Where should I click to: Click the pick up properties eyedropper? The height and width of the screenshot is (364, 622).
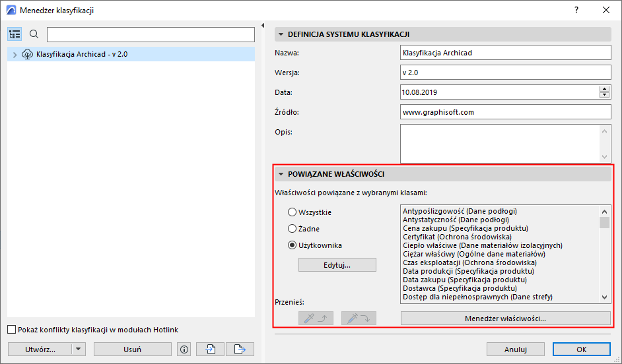coord(316,318)
